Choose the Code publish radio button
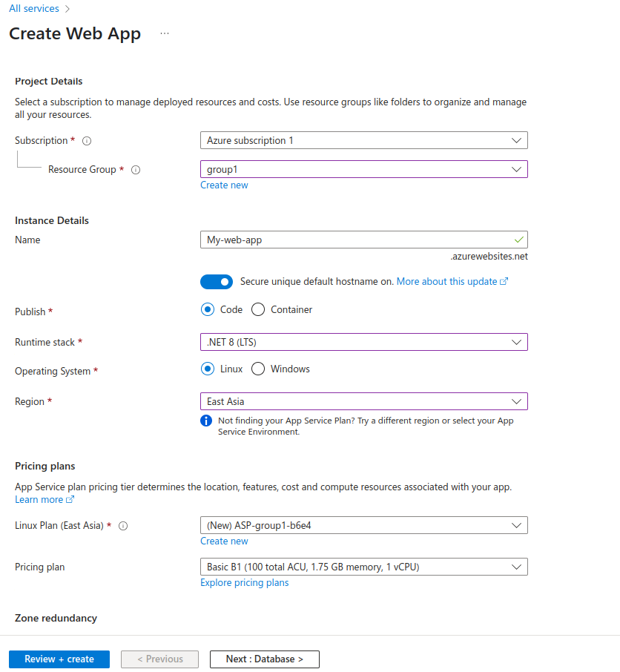620x672 pixels. coord(208,309)
